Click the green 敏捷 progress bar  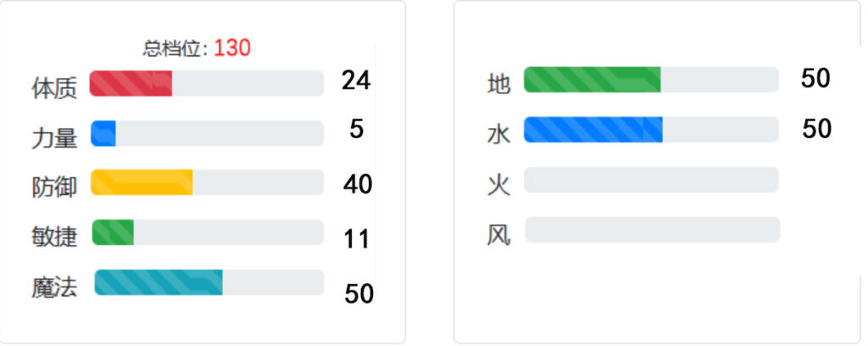tap(208, 232)
